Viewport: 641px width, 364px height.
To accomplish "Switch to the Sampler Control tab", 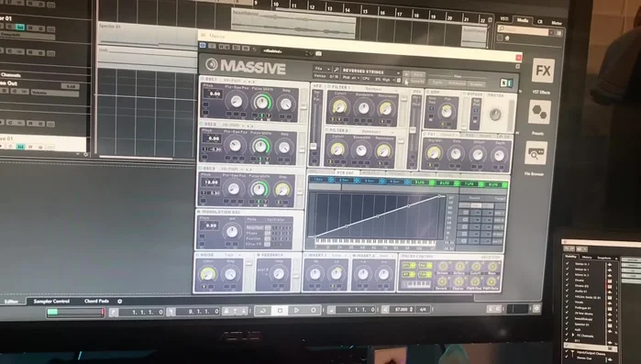I will (51, 302).
